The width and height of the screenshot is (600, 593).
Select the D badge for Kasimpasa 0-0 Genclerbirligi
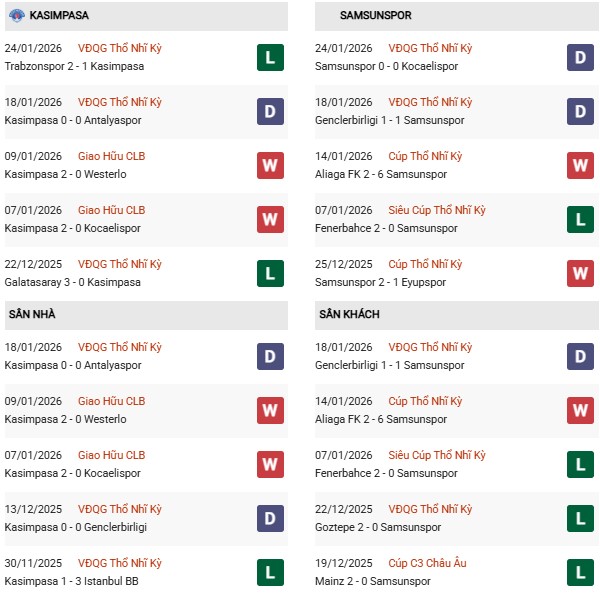[x=270, y=518]
